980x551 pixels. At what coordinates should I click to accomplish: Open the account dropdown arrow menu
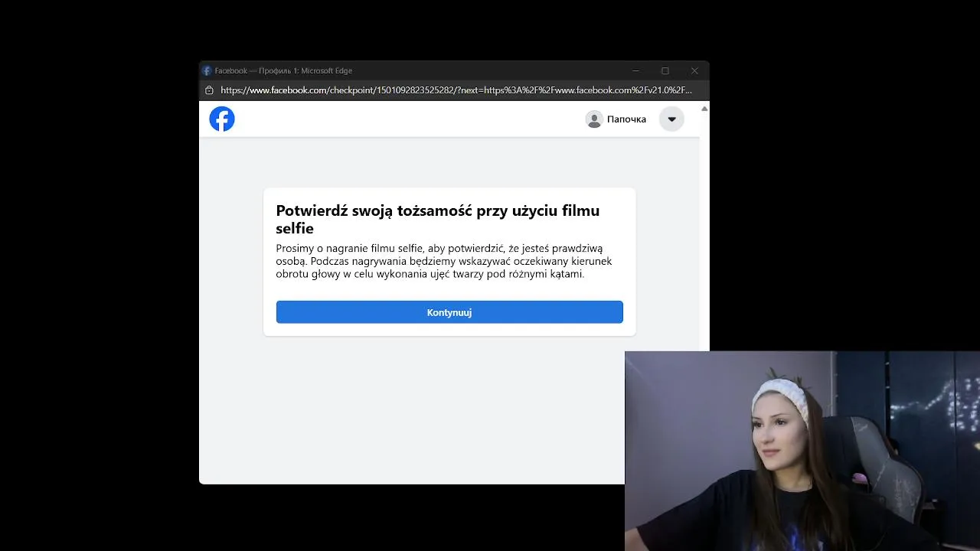[x=671, y=119]
